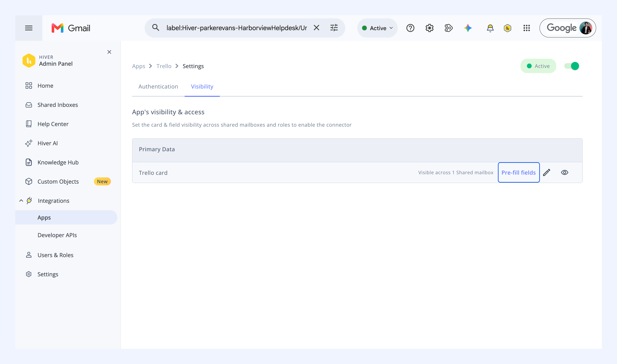Click the Settings breadcrumb text
The height and width of the screenshot is (364, 617).
tap(193, 66)
